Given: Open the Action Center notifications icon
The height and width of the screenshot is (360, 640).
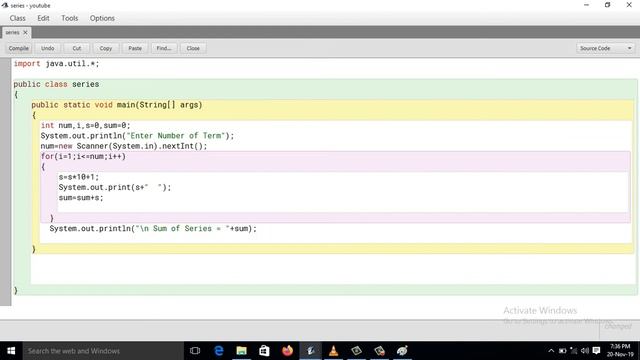Looking at the screenshot, I should 596,351.
